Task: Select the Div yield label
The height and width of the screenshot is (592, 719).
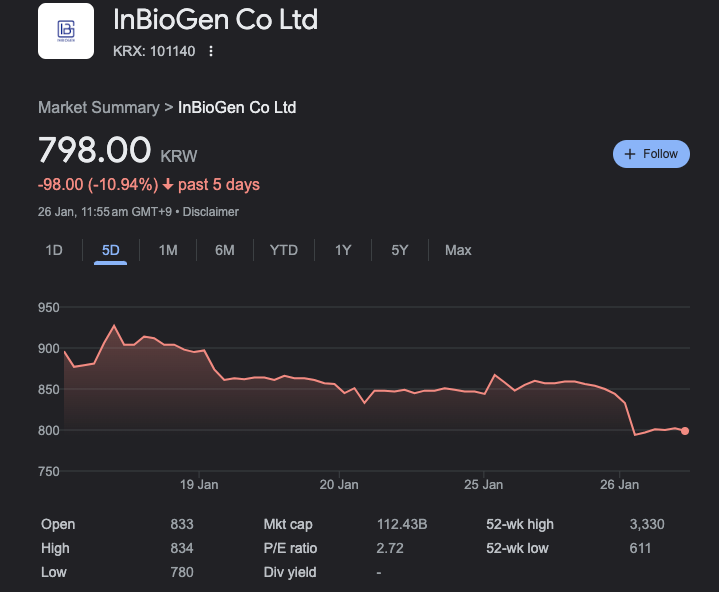Action: [290, 572]
